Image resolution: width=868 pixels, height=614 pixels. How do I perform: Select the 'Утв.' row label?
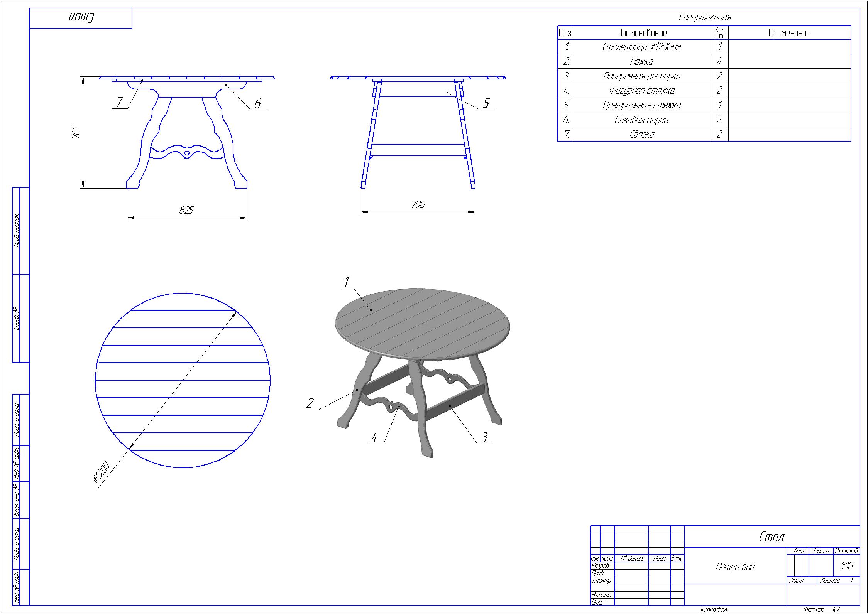click(x=596, y=602)
